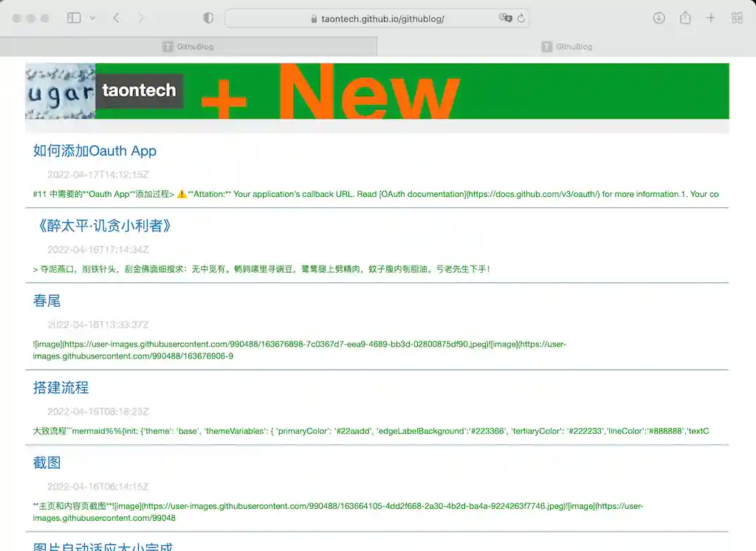The width and height of the screenshot is (756, 551).
Task: Open the share sheet icon
Action: (685, 18)
